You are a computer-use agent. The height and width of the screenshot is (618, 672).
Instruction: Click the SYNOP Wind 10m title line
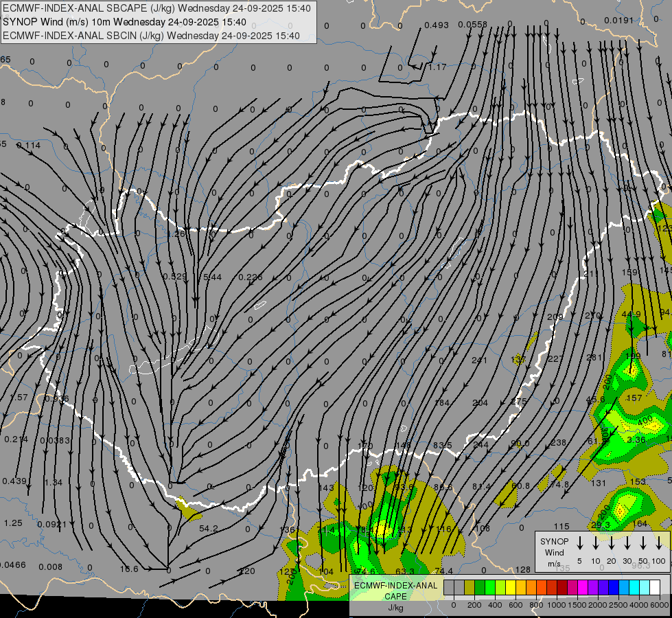[124, 22]
